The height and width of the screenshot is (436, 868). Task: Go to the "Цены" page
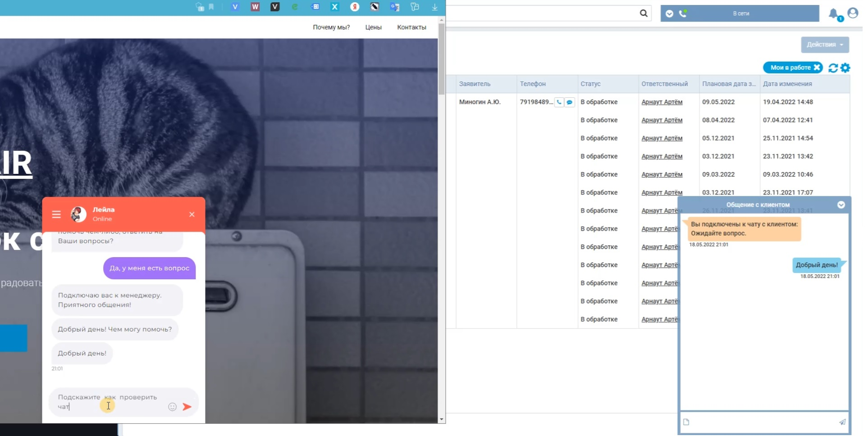click(373, 27)
